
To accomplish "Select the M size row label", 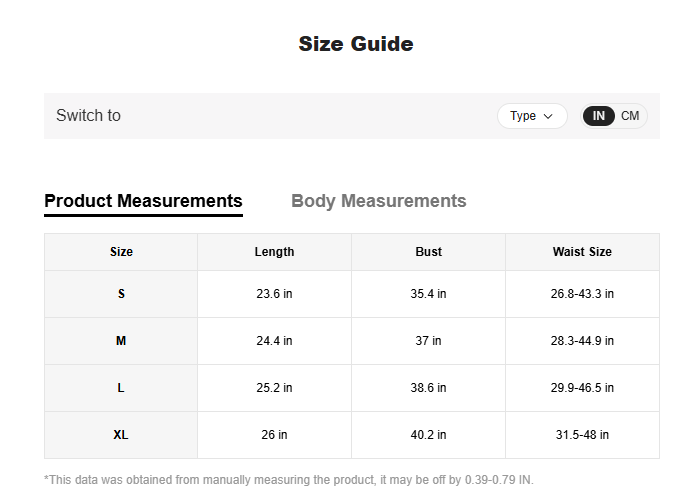I will pyautogui.click(x=121, y=341).
